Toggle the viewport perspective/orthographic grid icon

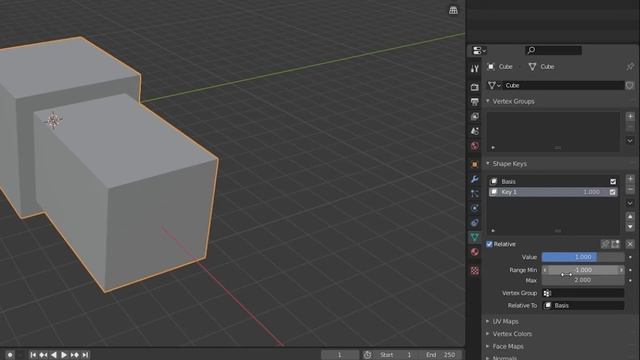pos(453,10)
